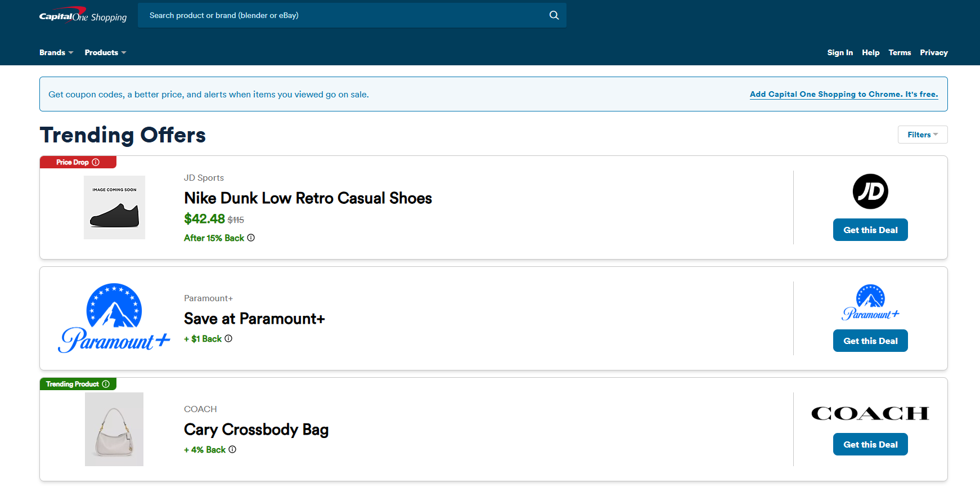Click the info icon beside 4% Back
The width and height of the screenshot is (980, 487).
(232, 449)
